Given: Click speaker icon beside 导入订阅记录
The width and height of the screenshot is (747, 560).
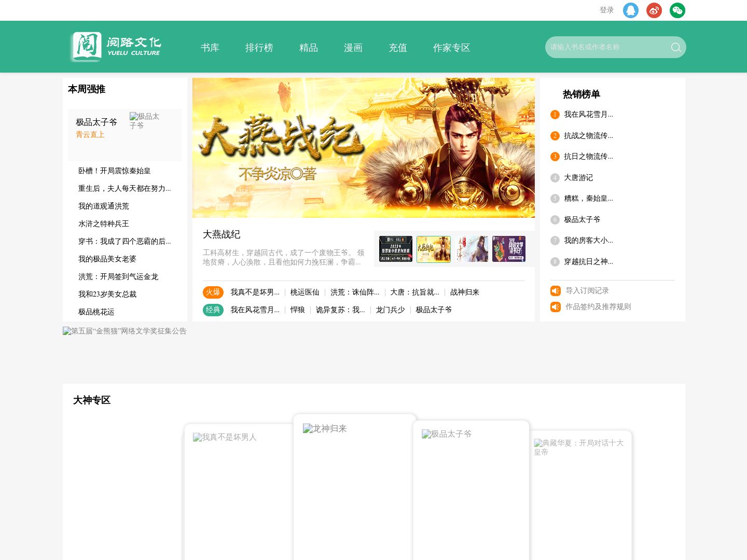Looking at the screenshot, I should 556,291.
